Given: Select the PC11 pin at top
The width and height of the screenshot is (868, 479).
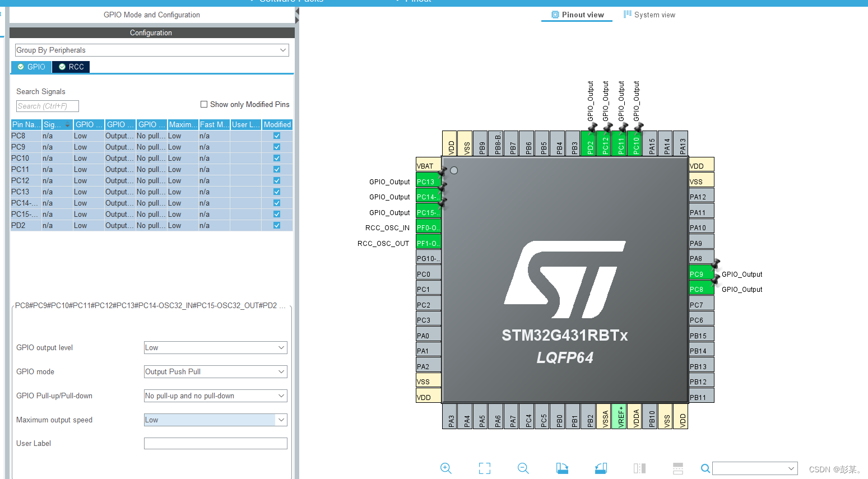Looking at the screenshot, I should (x=619, y=143).
